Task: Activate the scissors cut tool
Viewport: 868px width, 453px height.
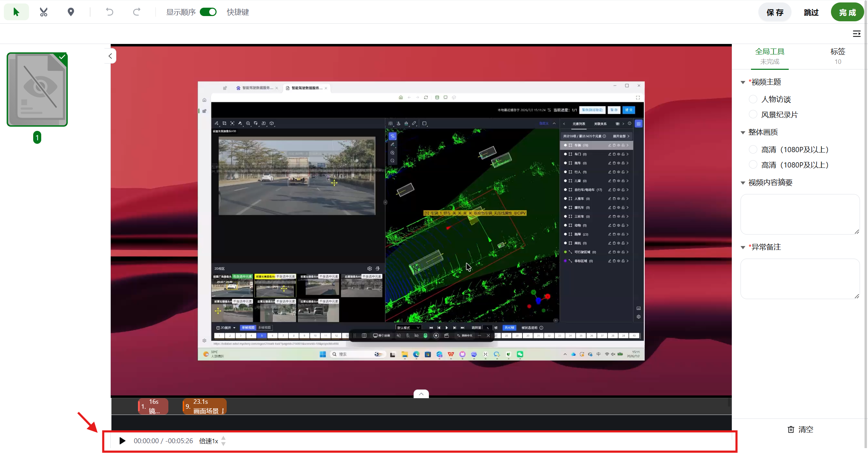Action: coord(44,12)
